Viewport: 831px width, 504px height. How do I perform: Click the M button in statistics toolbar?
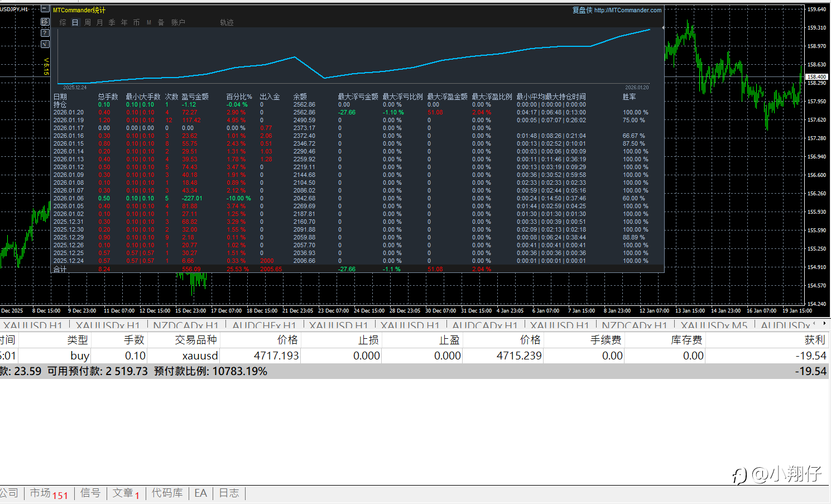(148, 22)
